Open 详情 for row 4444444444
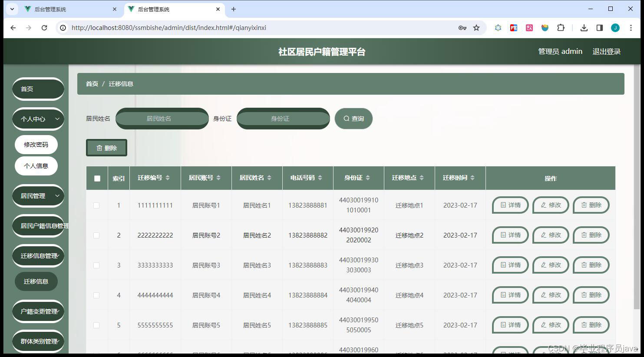This screenshot has height=357, width=644. pos(510,295)
